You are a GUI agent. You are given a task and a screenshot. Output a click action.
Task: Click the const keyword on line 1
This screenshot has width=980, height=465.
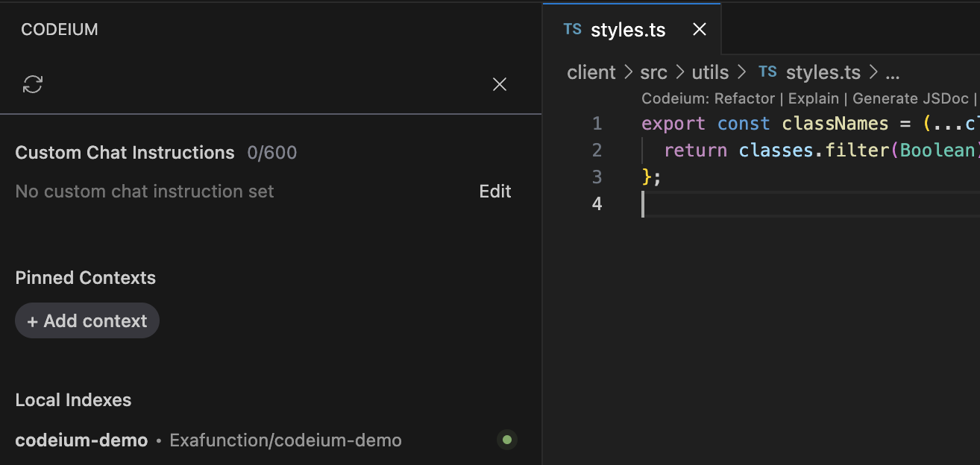click(x=743, y=123)
